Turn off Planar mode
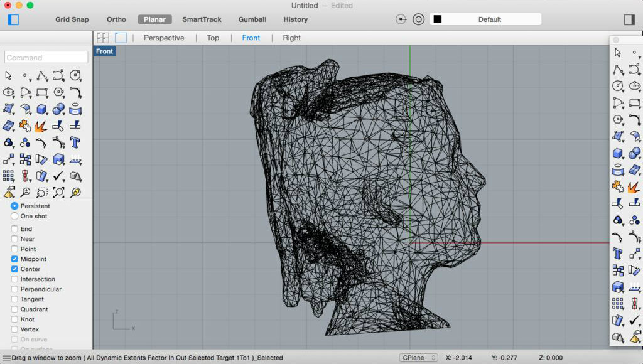The image size is (643, 364). [x=154, y=19]
